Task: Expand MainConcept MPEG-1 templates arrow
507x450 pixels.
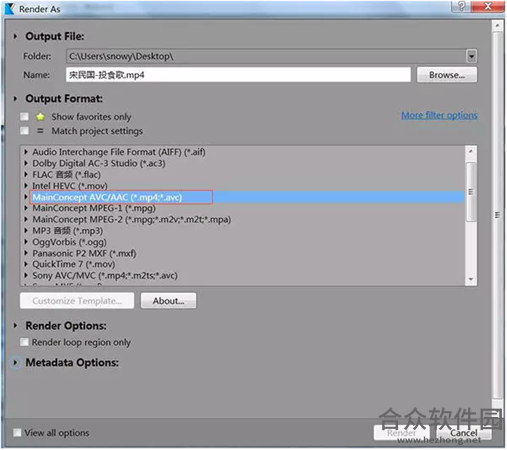Action: (26, 208)
